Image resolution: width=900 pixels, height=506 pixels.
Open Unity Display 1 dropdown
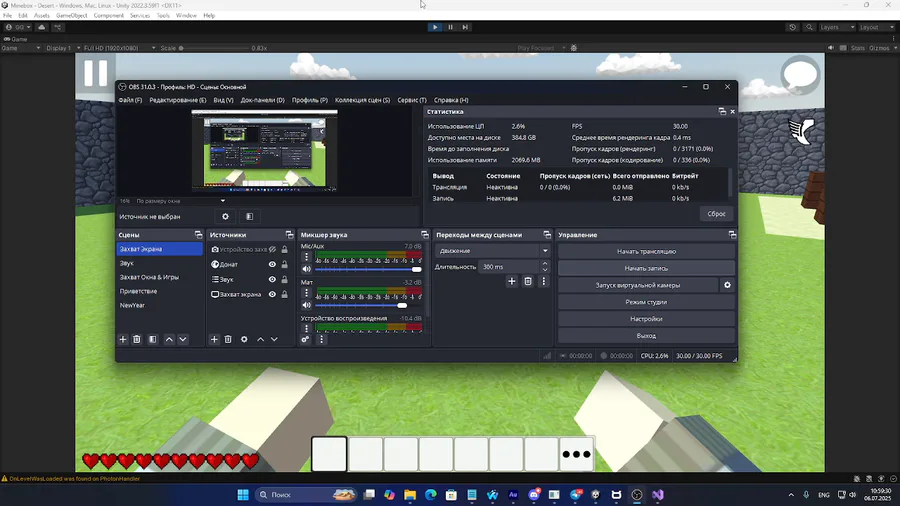click(62, 48)
